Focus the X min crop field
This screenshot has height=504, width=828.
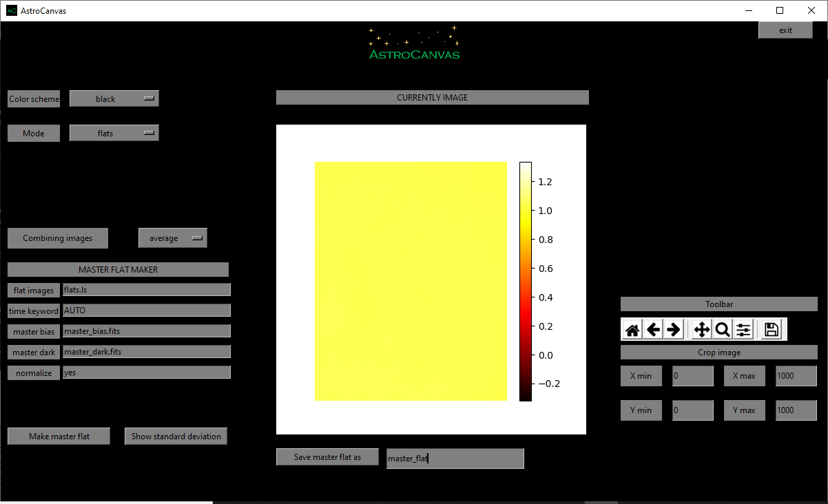[x=693, y=376]
